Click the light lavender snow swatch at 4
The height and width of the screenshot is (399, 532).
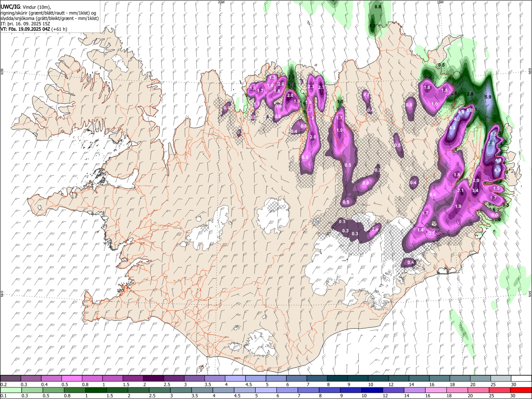coord(234,379)
